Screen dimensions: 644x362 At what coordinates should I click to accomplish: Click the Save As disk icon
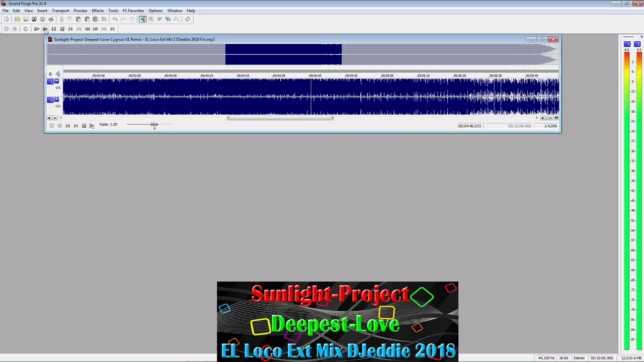point(34,19)
